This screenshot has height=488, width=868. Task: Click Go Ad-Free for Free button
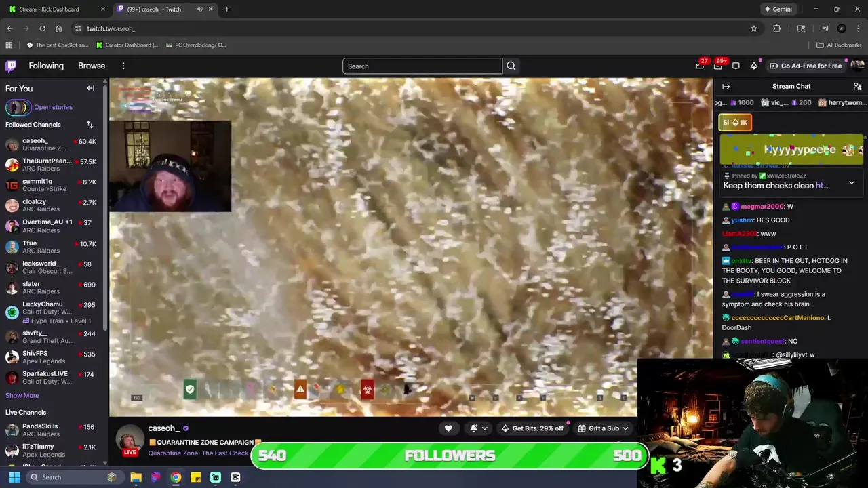806,66
